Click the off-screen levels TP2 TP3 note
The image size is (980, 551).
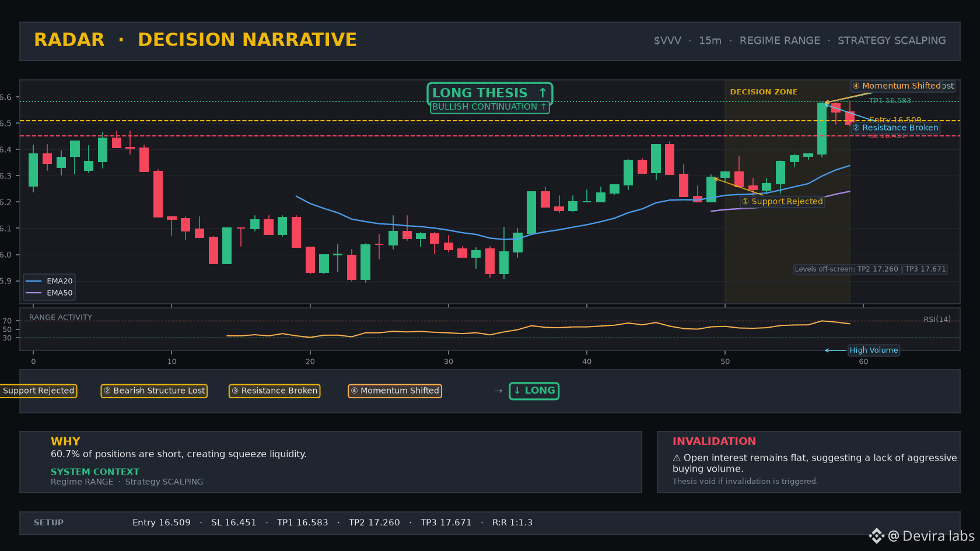point(870,269)
